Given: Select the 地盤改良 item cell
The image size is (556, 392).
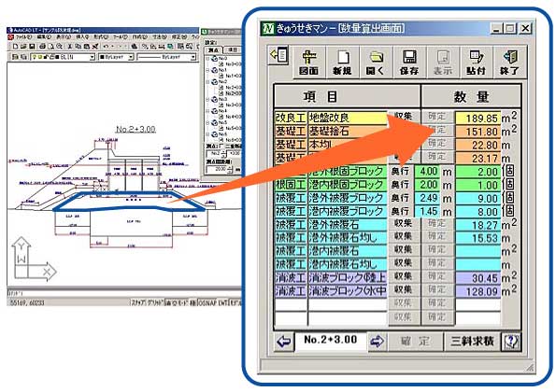Looking at the screenshot, I should point(348,118).
